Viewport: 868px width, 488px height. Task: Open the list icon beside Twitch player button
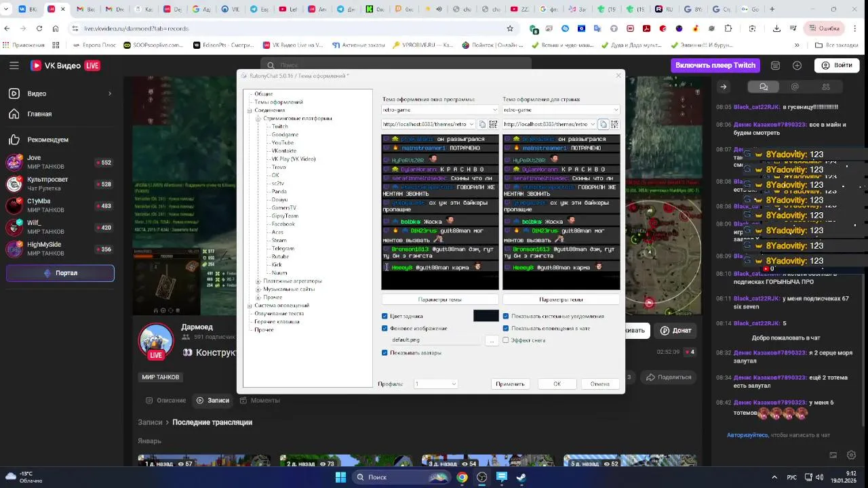[x=775, y=65]
